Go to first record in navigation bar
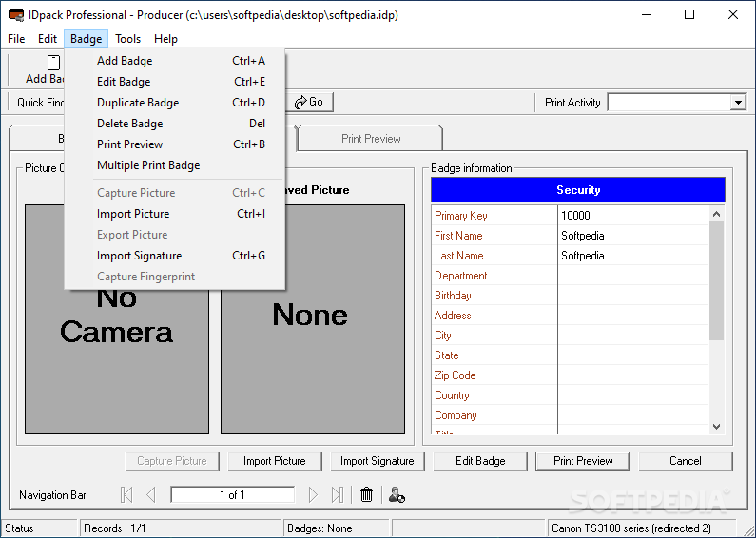 (126, 494)
